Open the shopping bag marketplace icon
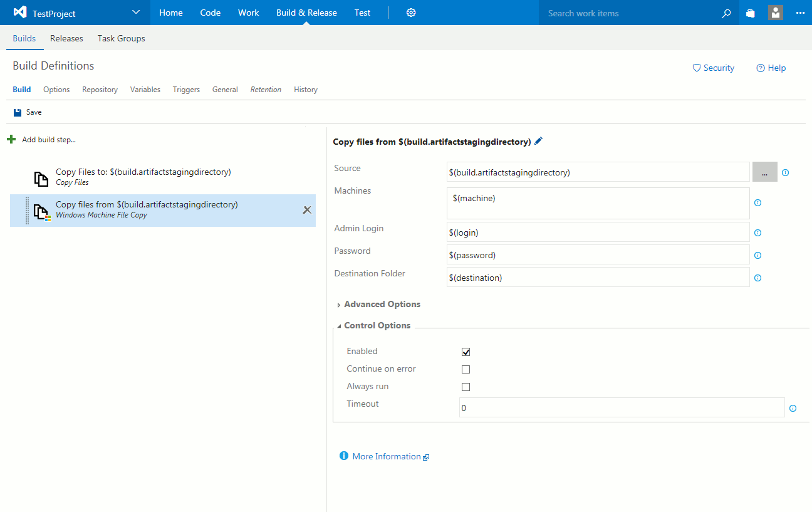The image size is (812, 512). [751, 13]
